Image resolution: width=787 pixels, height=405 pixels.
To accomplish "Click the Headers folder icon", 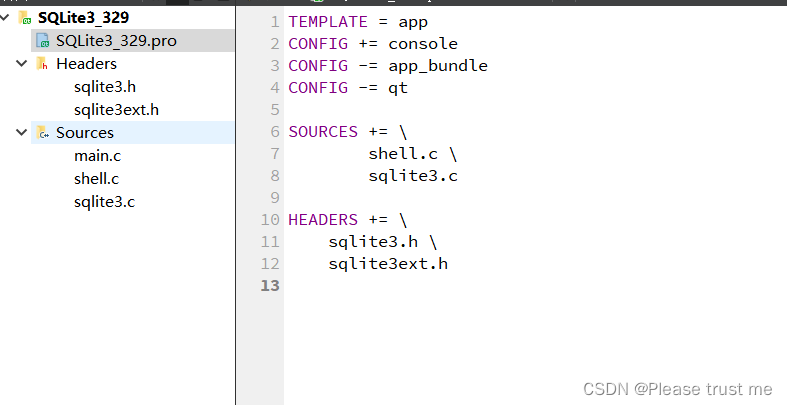I will tap(43, 64).
